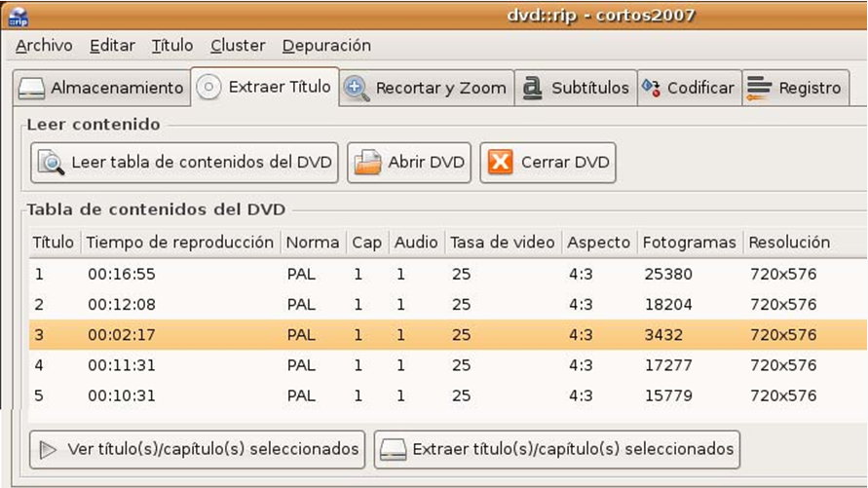
Task: Sort by the Cap column header
Action: click(367, 243)
